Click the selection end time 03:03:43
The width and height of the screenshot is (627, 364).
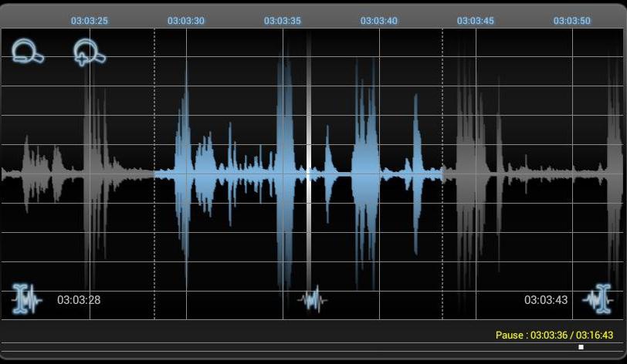(546, 300)
